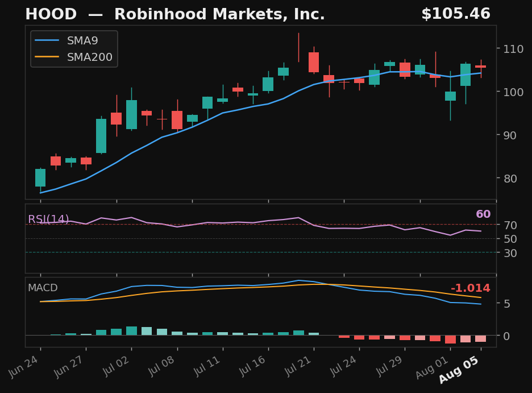The image size is (532, 393).
Task: Click the SMA200 legend label
Action: pos(90,57)
